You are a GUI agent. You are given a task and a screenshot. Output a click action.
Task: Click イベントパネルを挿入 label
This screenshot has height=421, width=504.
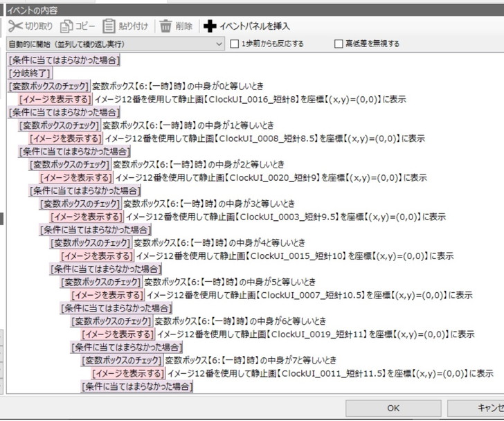pyautogui.click(x=255, y=26)
